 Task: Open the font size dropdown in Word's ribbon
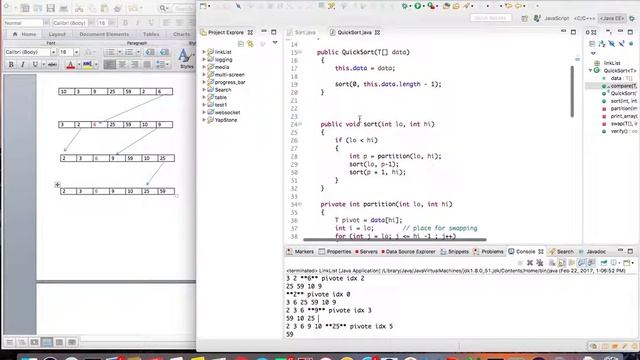click(76, 52)
